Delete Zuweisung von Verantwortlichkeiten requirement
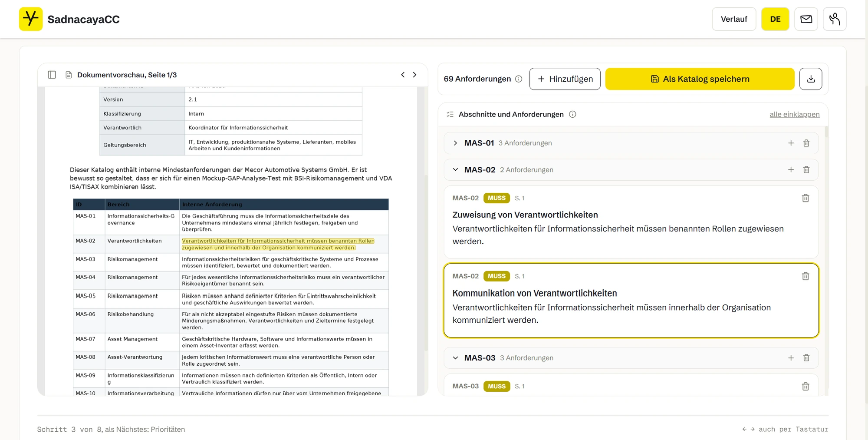Viewport: 868px width, 440px height. tap(805, 198)
